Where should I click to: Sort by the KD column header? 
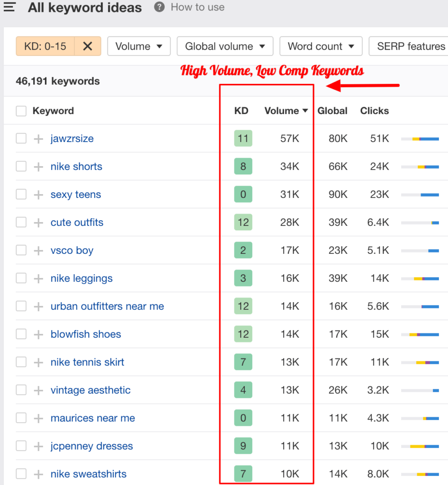pos(241,111)
